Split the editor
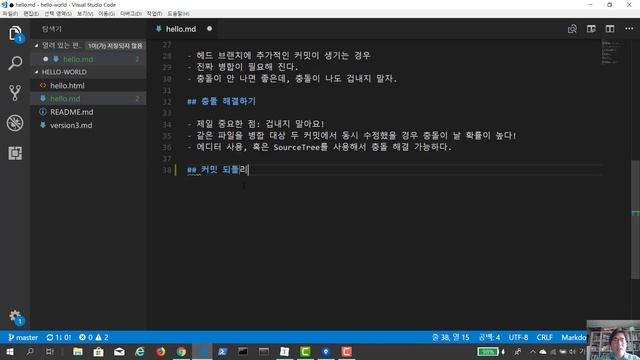Viewport: 640px width, 360px height. pyautogui.click(x=610, y=29)
